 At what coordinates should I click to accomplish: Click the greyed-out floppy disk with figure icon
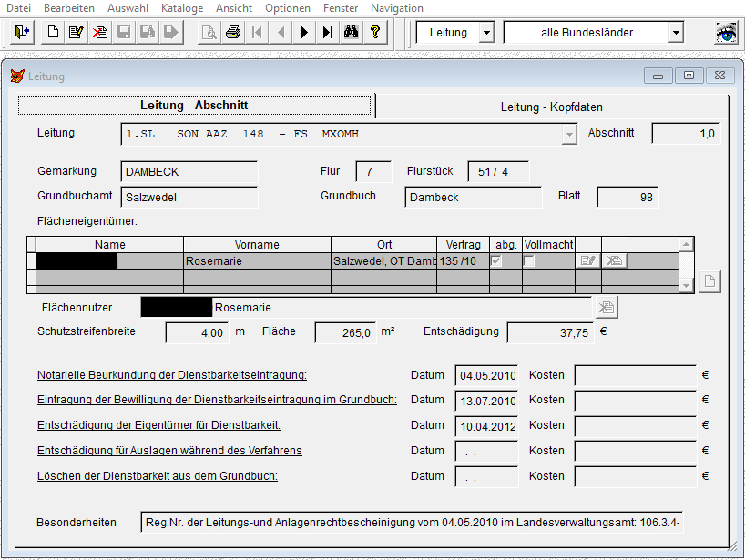148,32
